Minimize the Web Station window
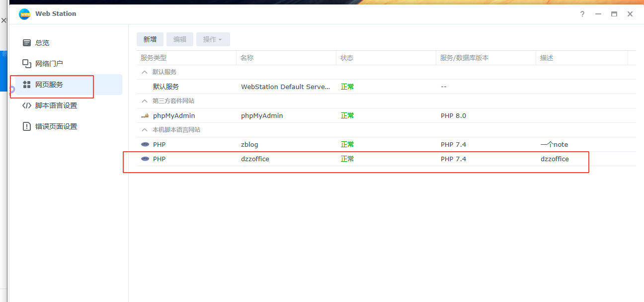Image resolution: width=644 pixels, height=302 pixels. coord(598,14)
